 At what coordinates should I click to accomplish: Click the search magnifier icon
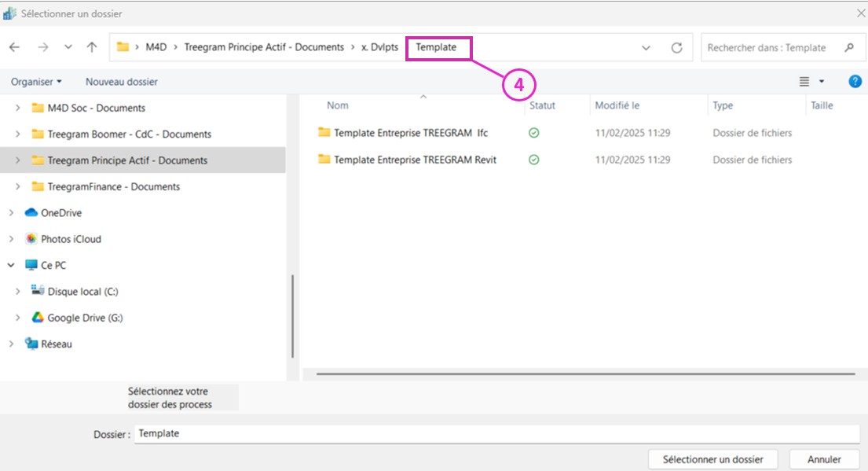click(849, 48)
